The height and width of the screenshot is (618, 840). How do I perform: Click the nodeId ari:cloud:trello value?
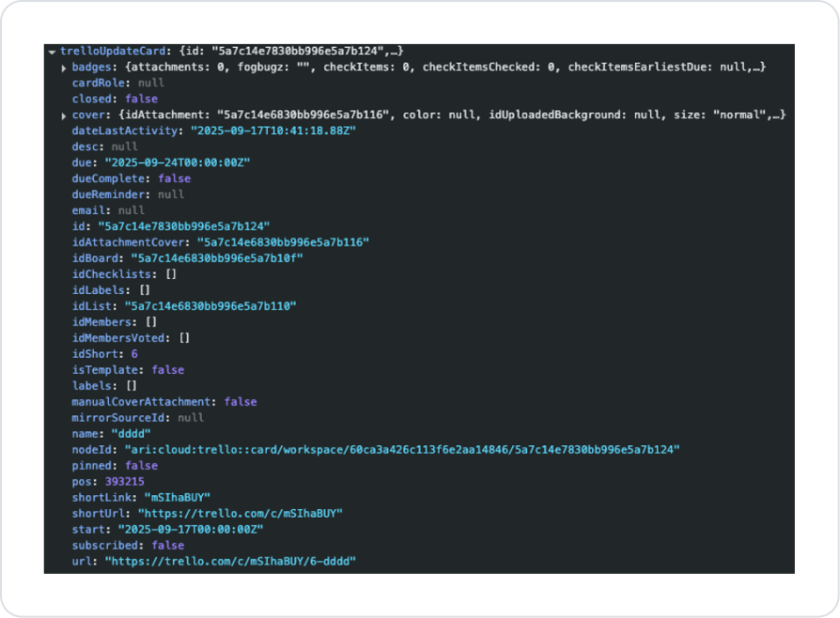click(402, 450)
